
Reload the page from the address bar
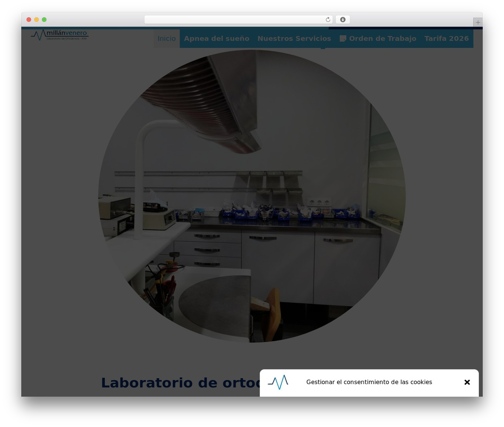[x=328, y=20]
